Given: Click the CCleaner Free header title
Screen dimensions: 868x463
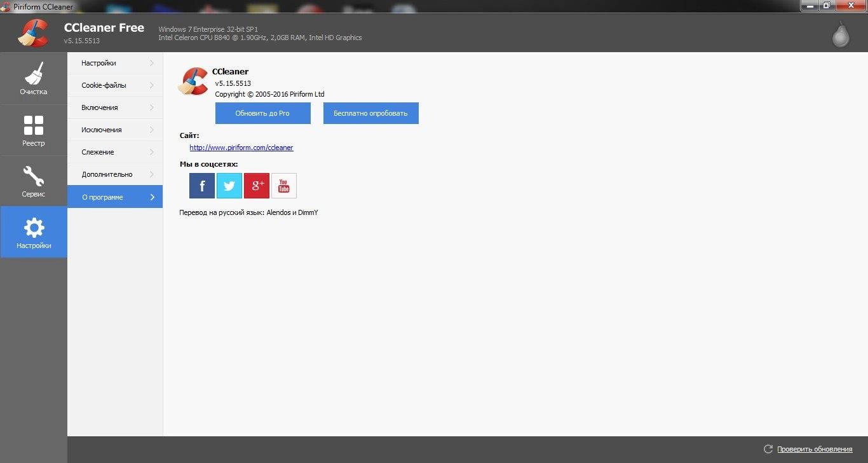Looking at the screenshot, I should [104, 28].
